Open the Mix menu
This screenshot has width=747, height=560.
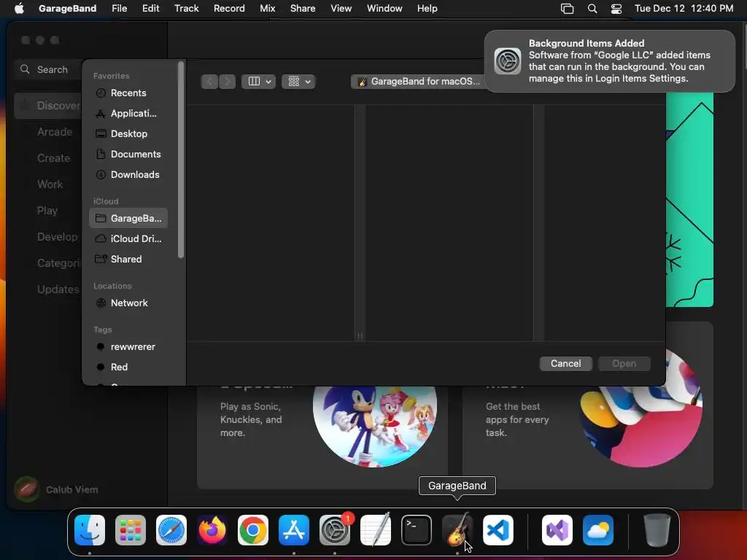(x=267, y=9)
